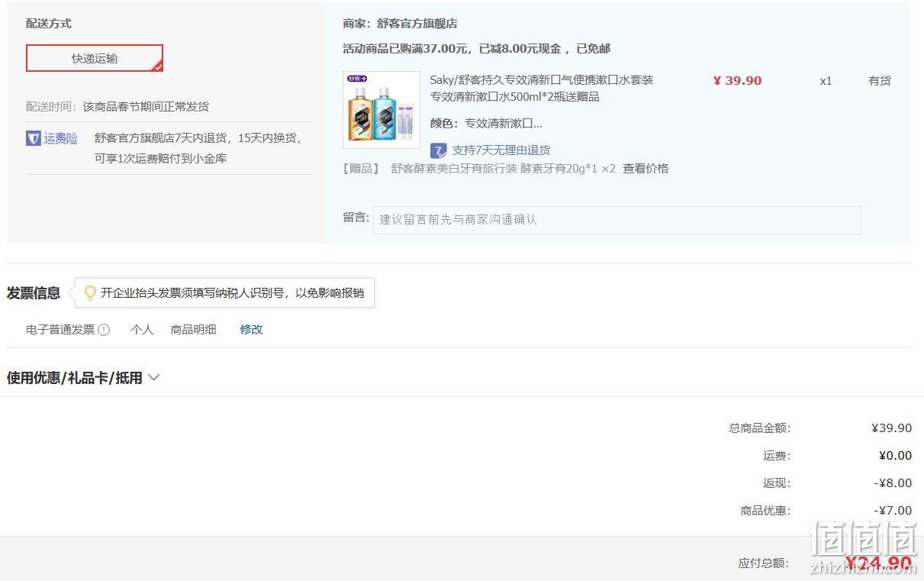Click the 返现 -¥8.00 value
This screenshot has height=581, width=924.
(x=893, y=483)
